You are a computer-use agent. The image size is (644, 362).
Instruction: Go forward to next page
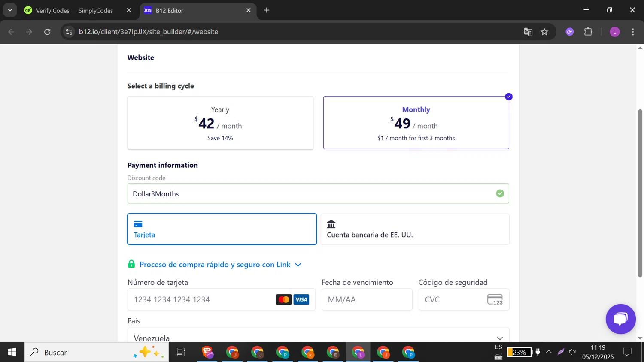(x=29, y=32)
